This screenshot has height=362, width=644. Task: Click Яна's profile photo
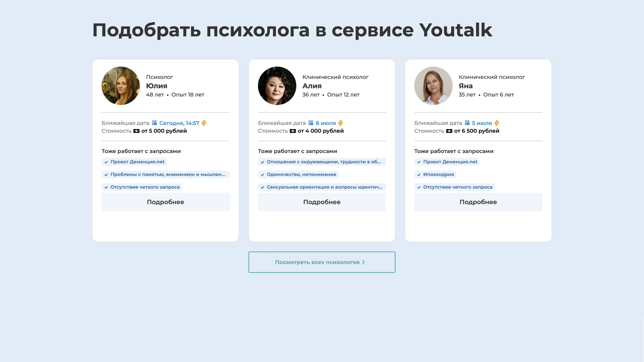[433, 86]
